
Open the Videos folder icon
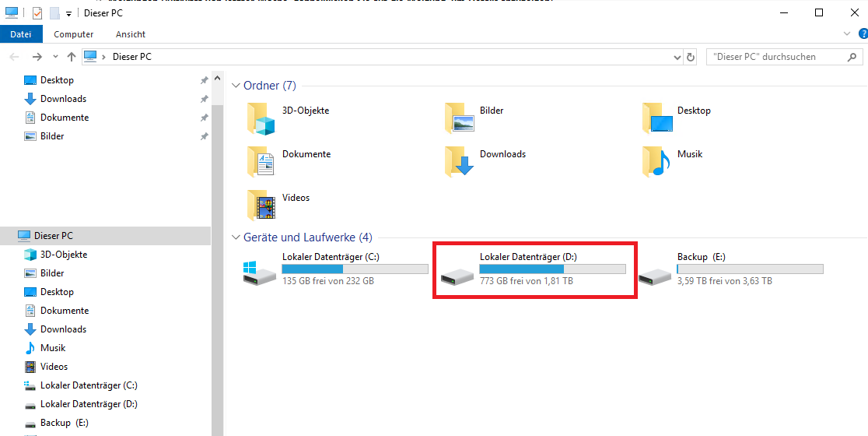[261, 205]
